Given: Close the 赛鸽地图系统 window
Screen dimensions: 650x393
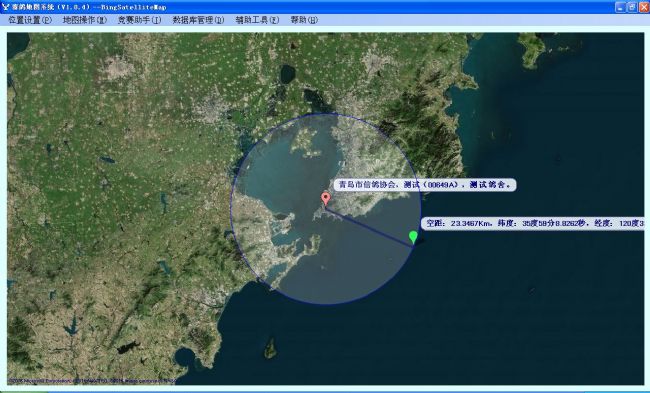Looking at the screenshot, I should (x=644, y=7).
